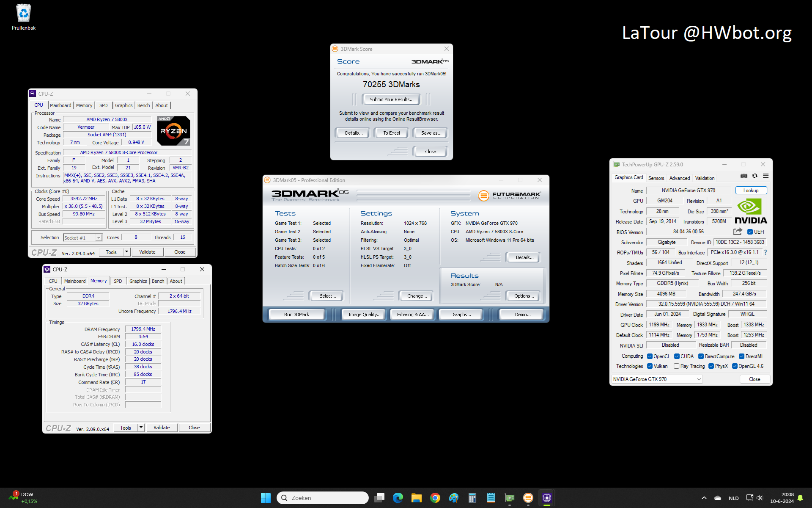Open the Paint app in taskbar

point(454,498)
